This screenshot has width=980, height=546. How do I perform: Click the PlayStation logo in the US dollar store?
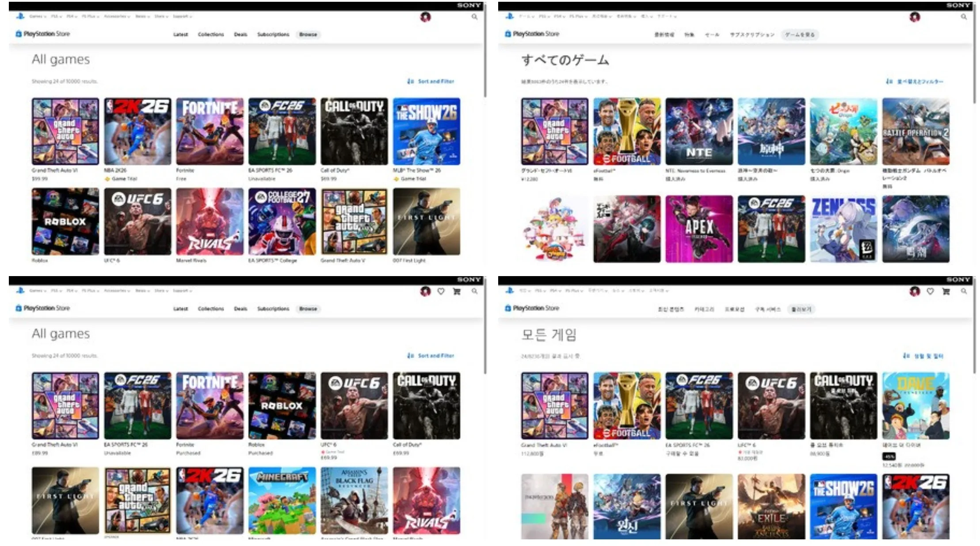coord(20,16)
